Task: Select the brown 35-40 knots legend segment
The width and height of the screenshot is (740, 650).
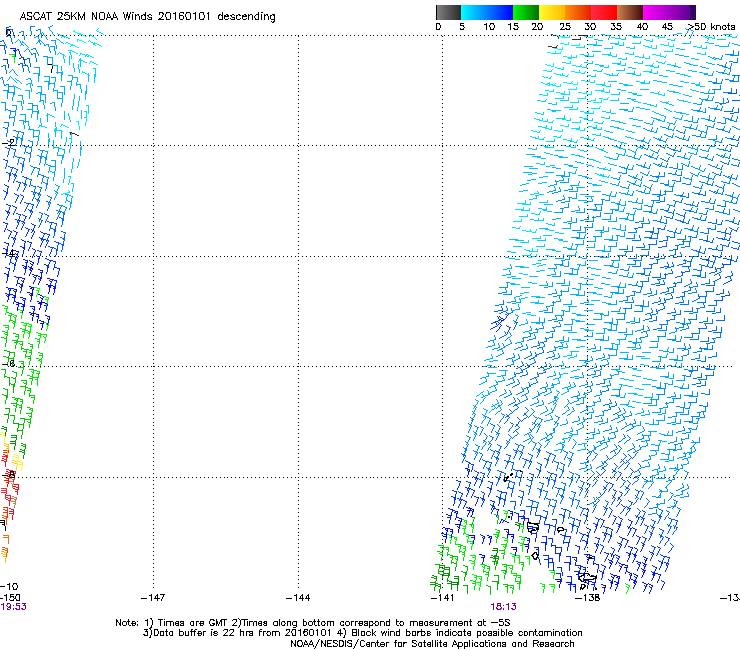Action: (x=630, y=12)
